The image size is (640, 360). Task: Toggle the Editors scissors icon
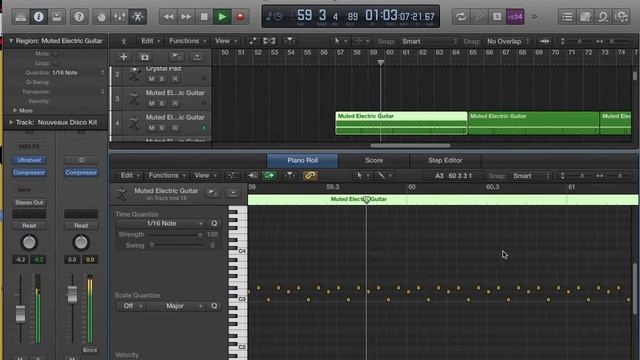pyautogui.click(x=138, y=17)
